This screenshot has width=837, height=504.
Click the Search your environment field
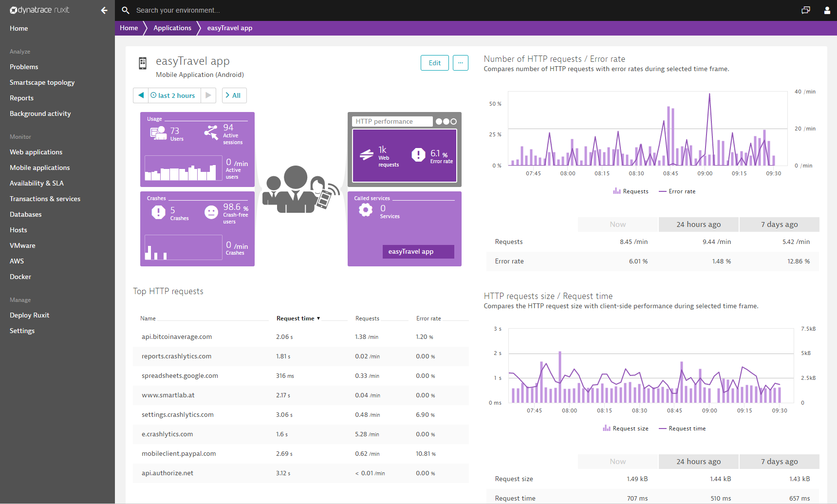point(178,10)
